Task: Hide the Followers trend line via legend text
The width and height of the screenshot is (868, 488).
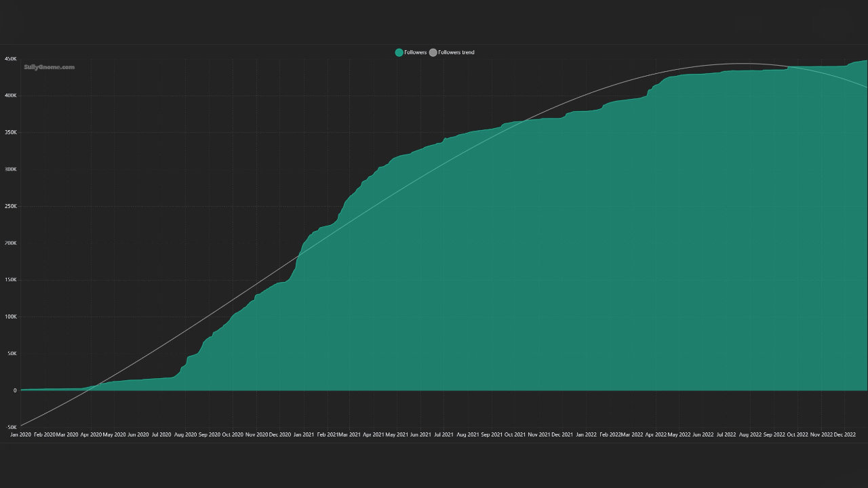Action: (456, 52)
